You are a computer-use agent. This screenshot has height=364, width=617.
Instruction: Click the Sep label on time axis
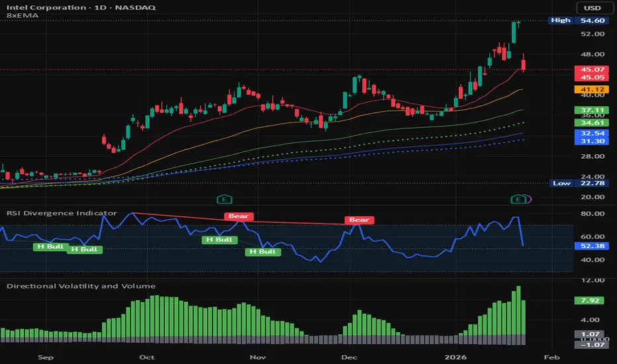[x=46, y=357]
